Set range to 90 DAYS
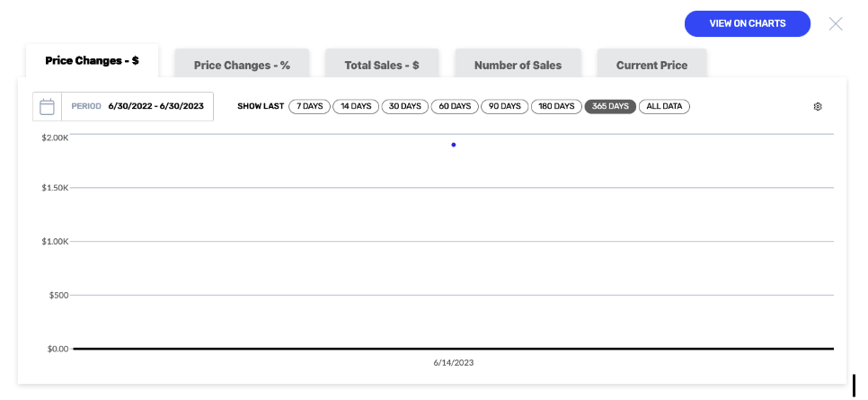Image resolution: width=868 pixels, height=400 pixels. pos(505,106)
